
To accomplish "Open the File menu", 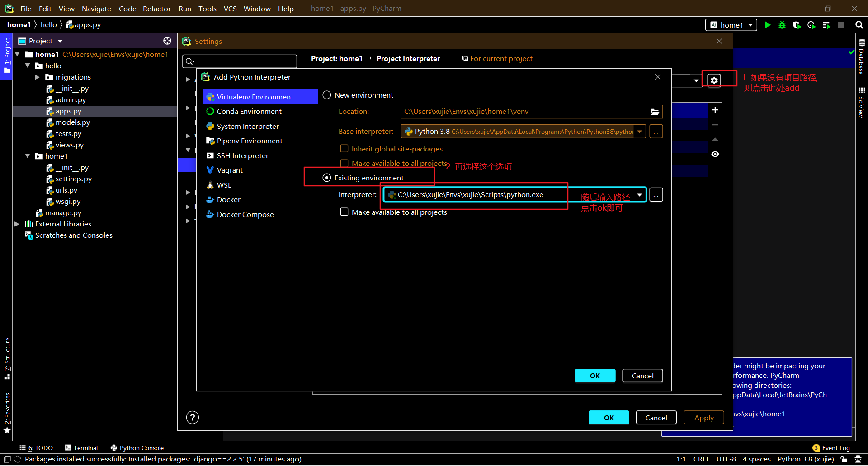I will point(26,9).
